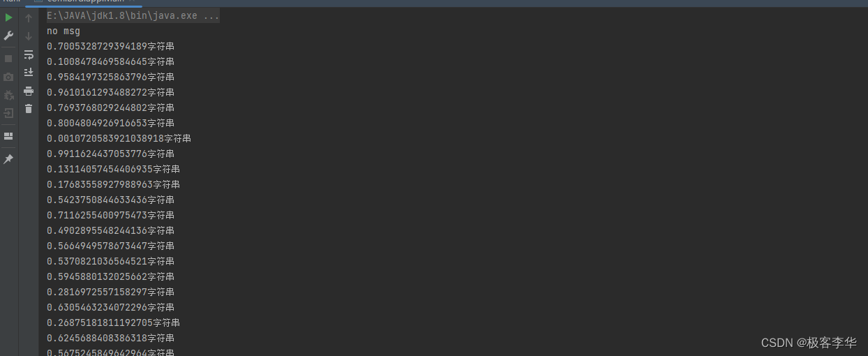Viewport: 868px width, 356px height.
Task: Click the Restore Layout icon
Action: pos(8,136)
